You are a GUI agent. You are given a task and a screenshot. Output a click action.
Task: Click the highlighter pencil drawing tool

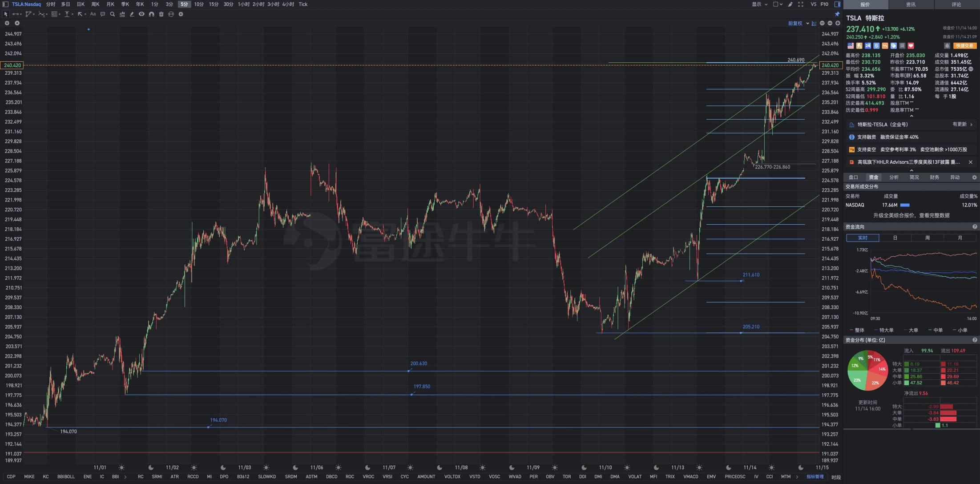pos(132,14)
